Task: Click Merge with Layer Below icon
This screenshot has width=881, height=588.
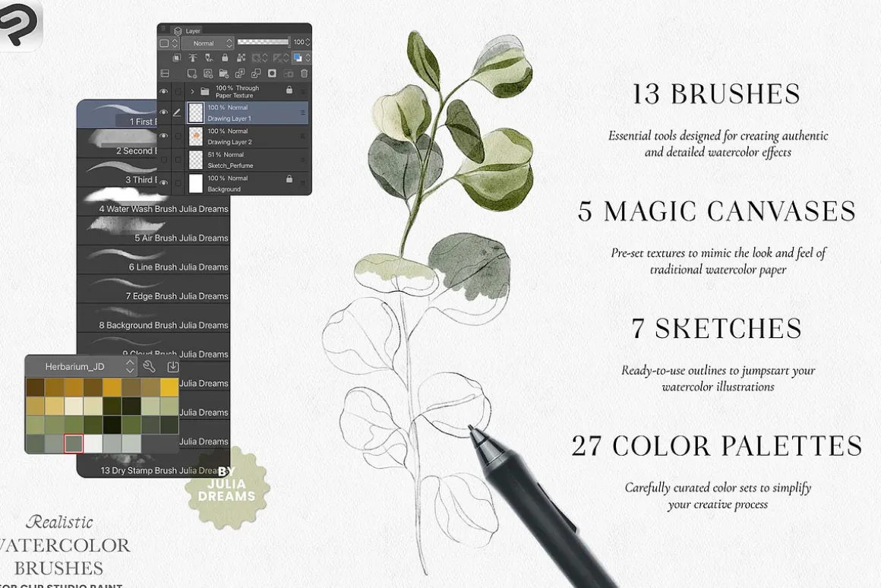Action: 256,73
